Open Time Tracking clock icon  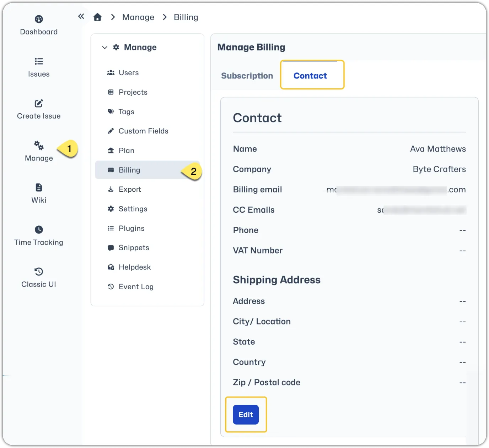click(39, 230)
